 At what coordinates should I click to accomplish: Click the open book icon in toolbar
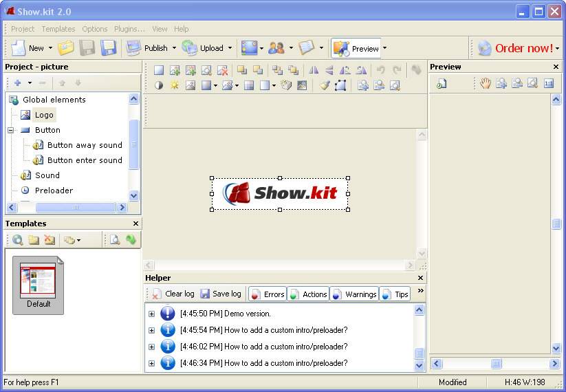307,48
